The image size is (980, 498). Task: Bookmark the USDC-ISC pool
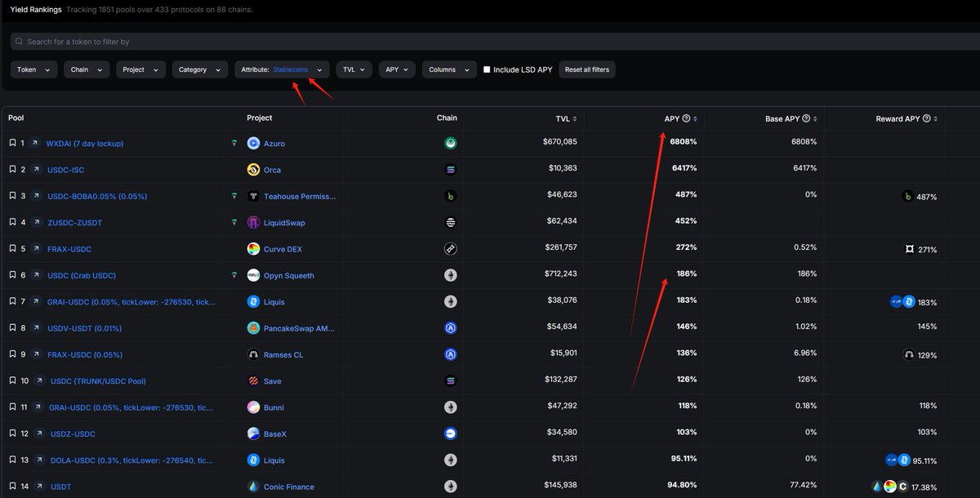tap(12, 170)
